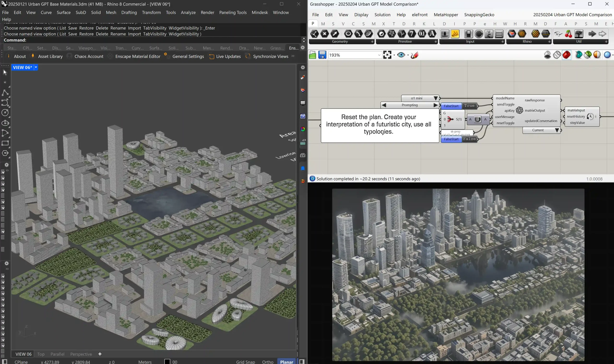
Task: Open the MetaHopper menu in Grasshopper
Action: 446,15
